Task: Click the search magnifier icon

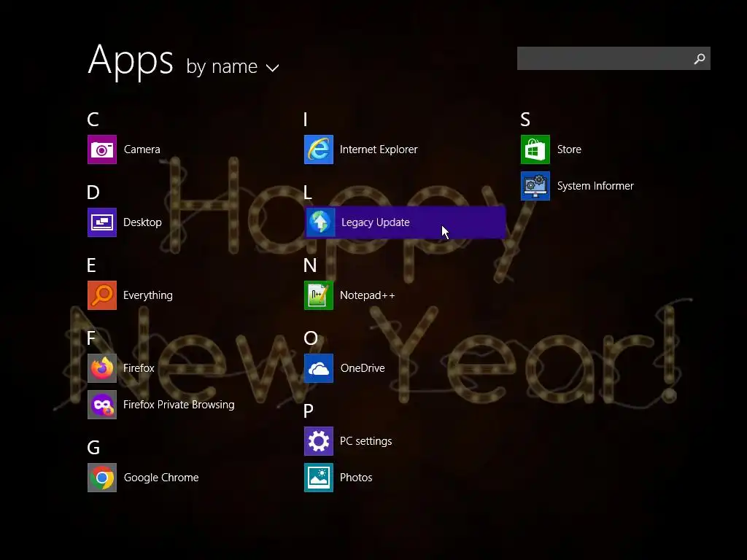Action: tap(700, 58)
